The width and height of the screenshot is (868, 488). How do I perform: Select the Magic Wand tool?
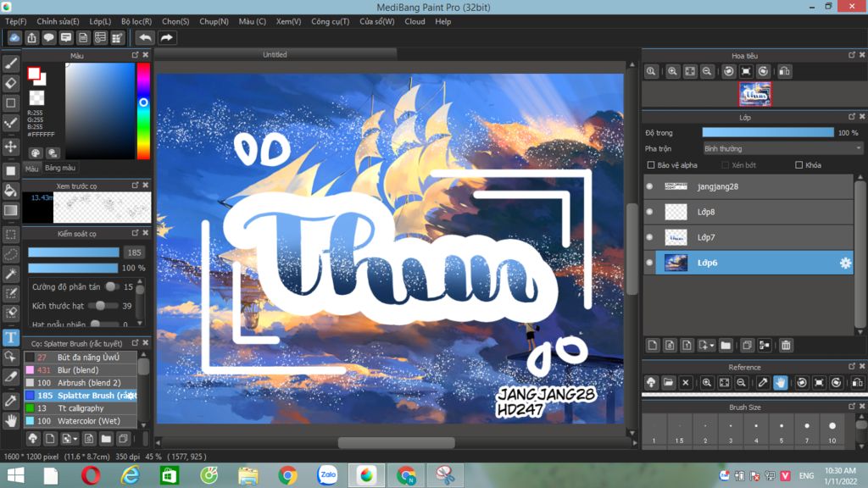tap(10, 274)
